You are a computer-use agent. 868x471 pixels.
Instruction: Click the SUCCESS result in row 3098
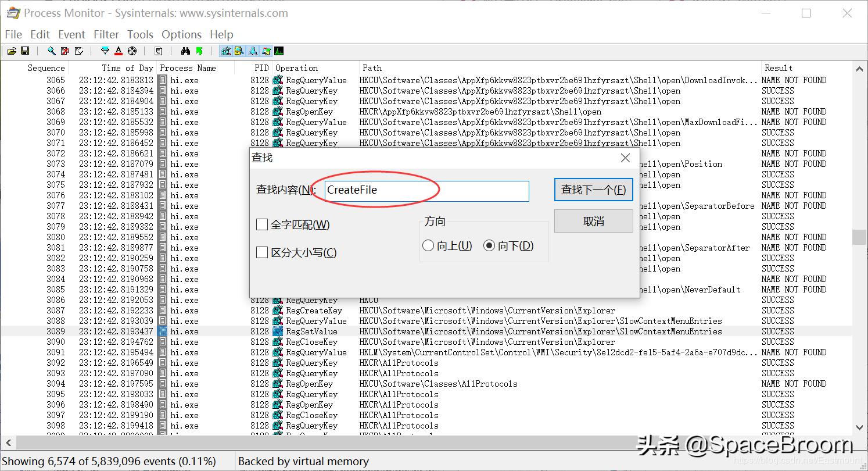(777, 426)
